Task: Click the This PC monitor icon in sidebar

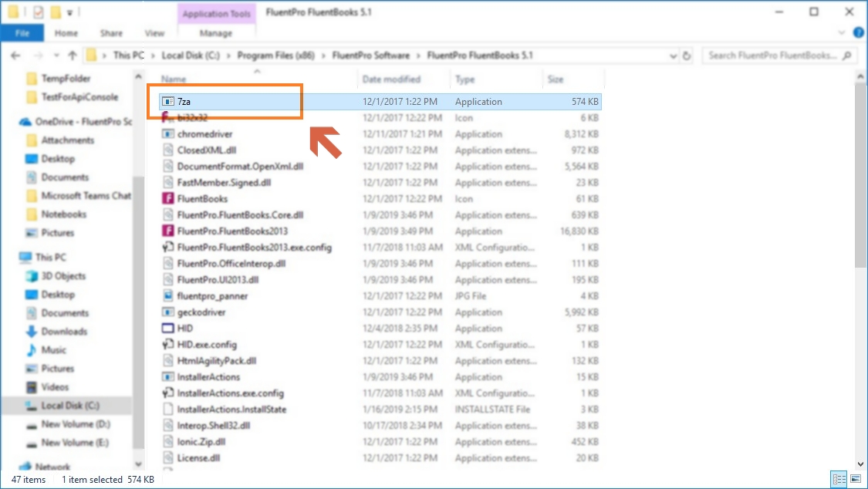Action: coord(25,257)
